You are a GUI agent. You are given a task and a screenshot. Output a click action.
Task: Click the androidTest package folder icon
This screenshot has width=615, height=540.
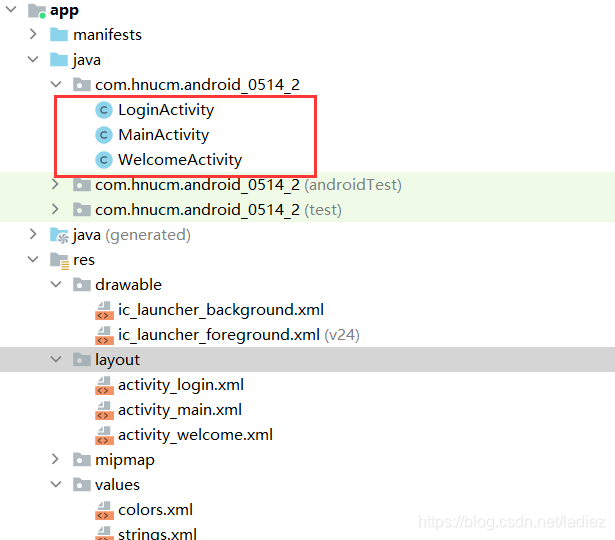tap(82, 185)
